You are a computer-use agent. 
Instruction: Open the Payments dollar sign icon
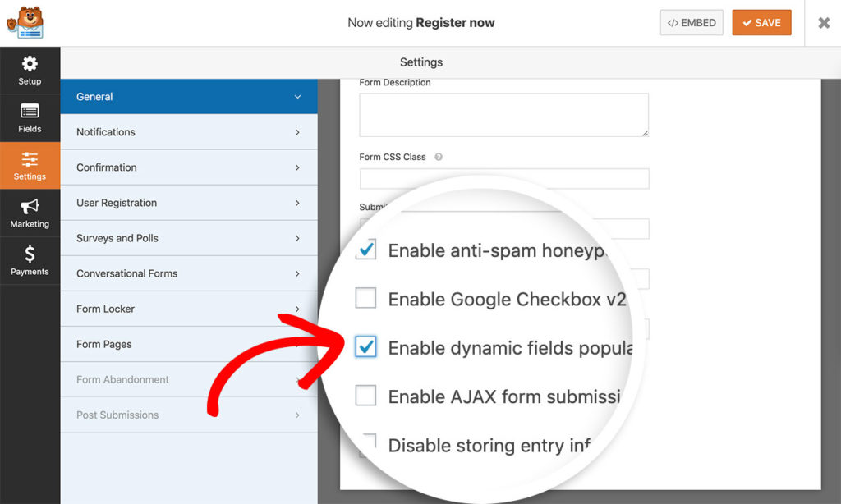[x=30, y=261]
